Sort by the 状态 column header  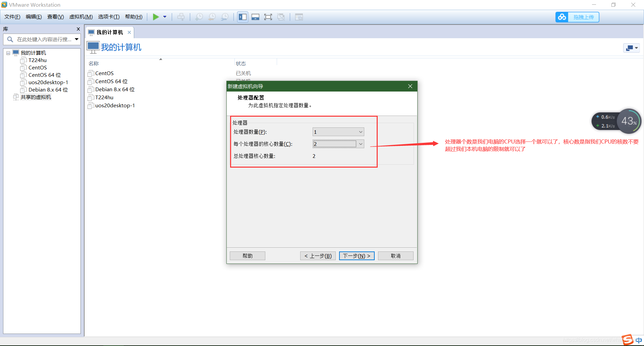click(241, 63)
